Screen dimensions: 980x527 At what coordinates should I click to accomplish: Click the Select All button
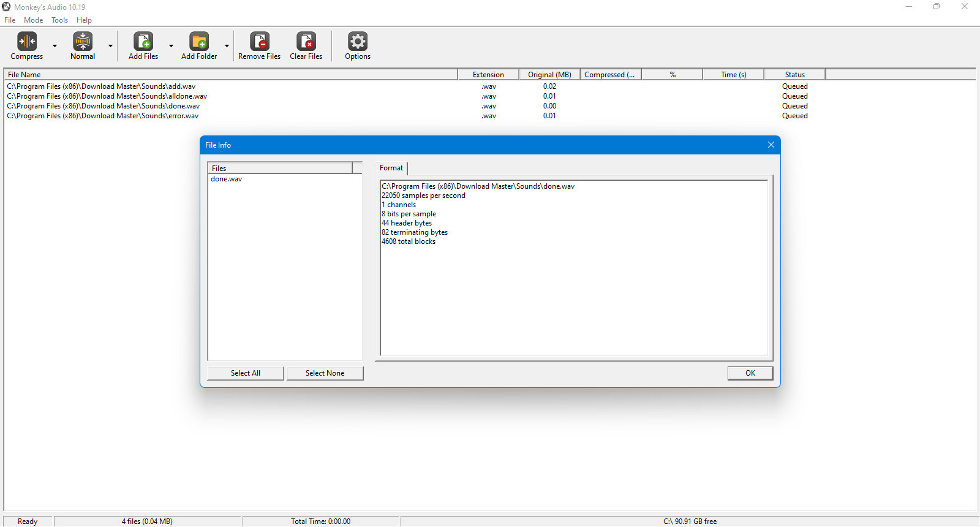pos(246,373)
